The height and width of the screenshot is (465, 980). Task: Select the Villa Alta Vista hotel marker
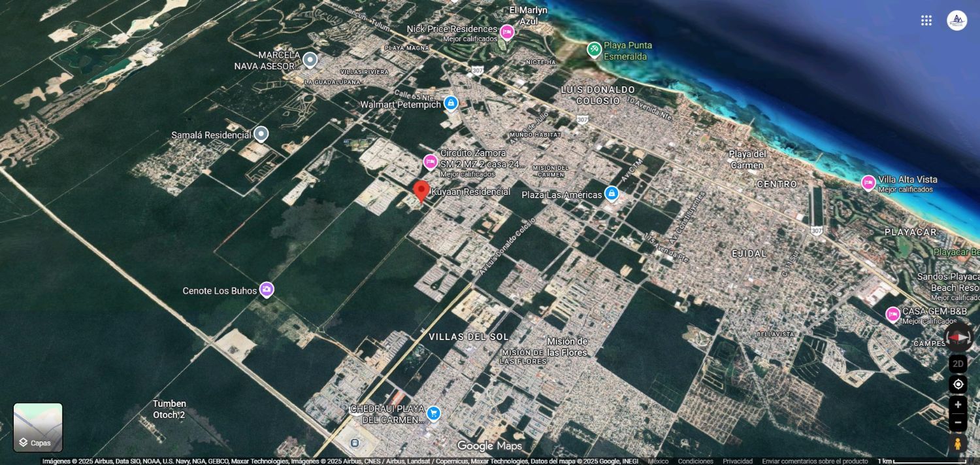(868, 182)
